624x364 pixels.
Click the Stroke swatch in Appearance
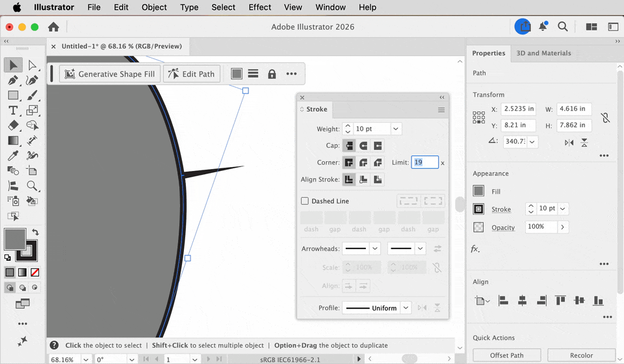coord(478,209)
